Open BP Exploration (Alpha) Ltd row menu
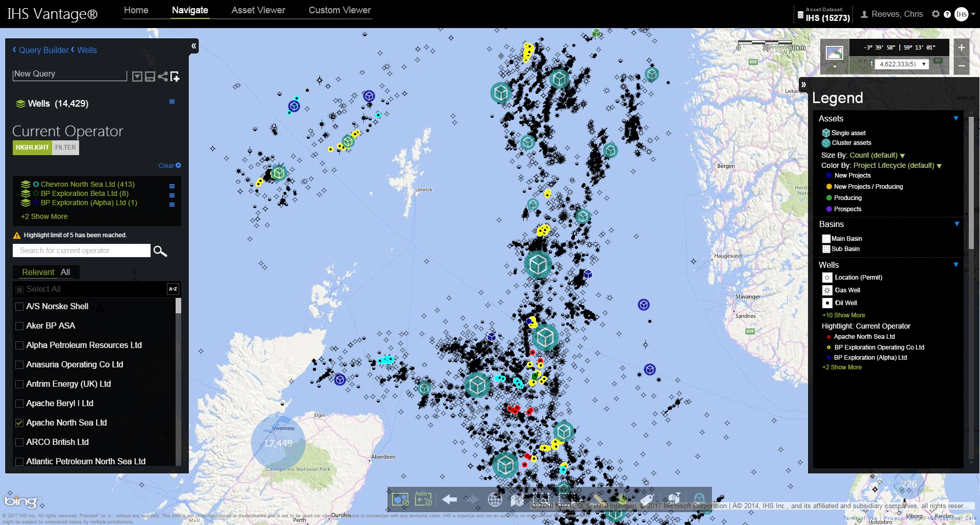The width and height of the screenshot is (980, 525). click(172, 205)
